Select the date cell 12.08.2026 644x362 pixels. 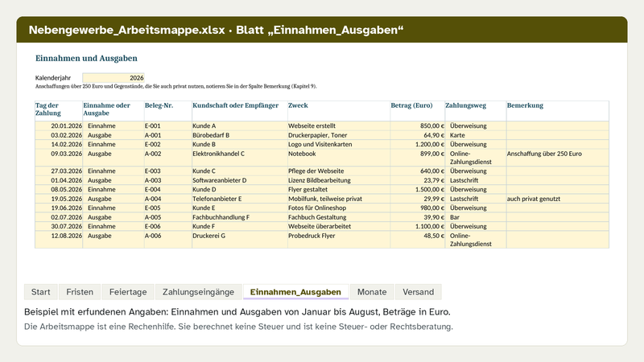tap(59, 240)
